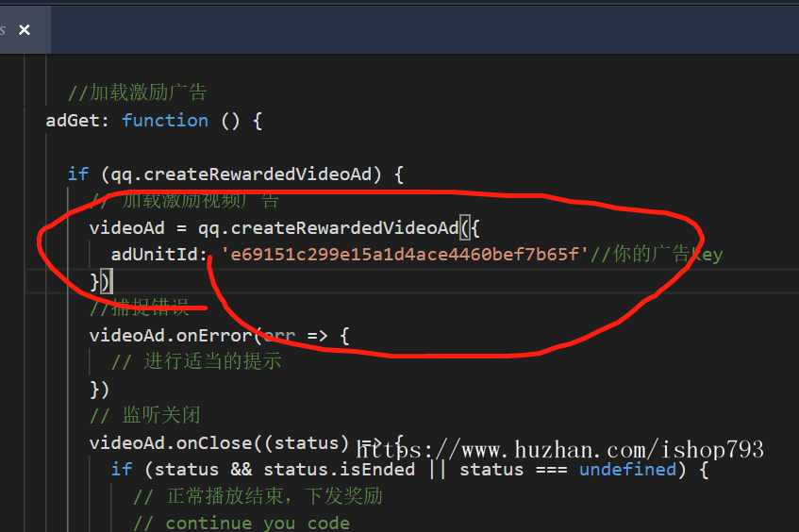Click the undefined keyword
799x532 pixels.
627,469
